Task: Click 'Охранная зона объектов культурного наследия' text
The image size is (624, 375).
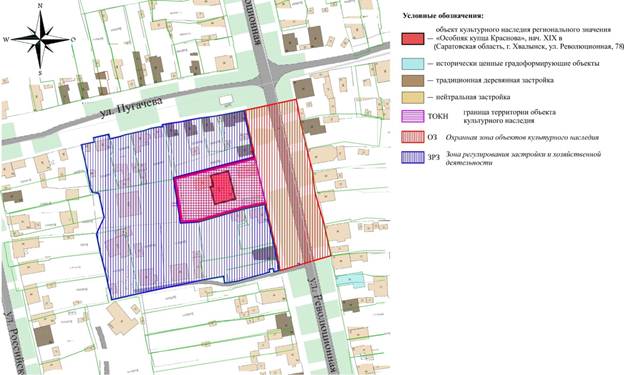Action: point(522,138)
